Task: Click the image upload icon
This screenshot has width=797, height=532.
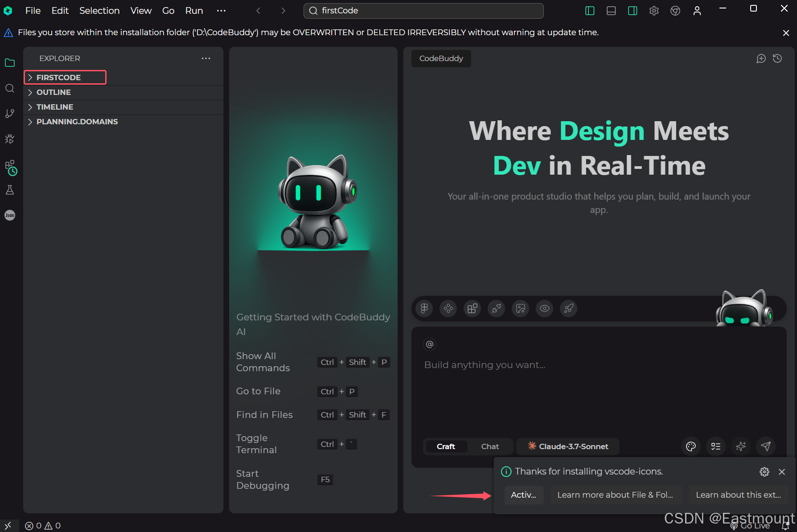Action: coord(521,308)
